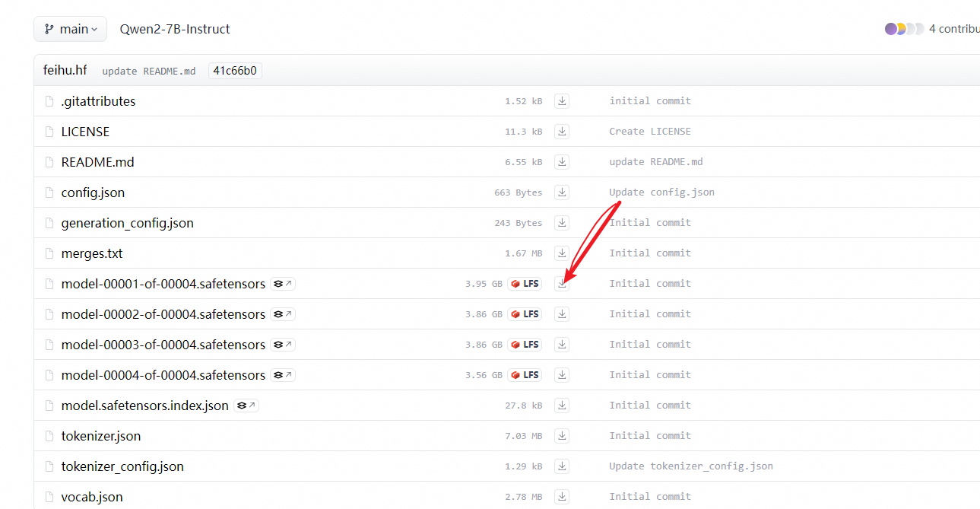The width and height of the screenshot is (980, 509).
Task: Click the LFS badge on model-00002-of-00004
Action: coord(525,314)
